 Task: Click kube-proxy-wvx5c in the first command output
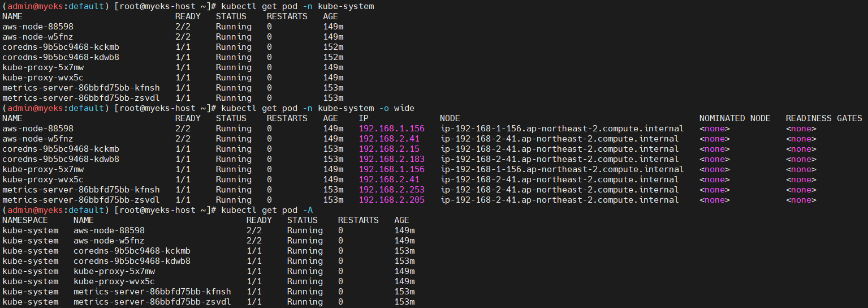(x=43, y=78)
